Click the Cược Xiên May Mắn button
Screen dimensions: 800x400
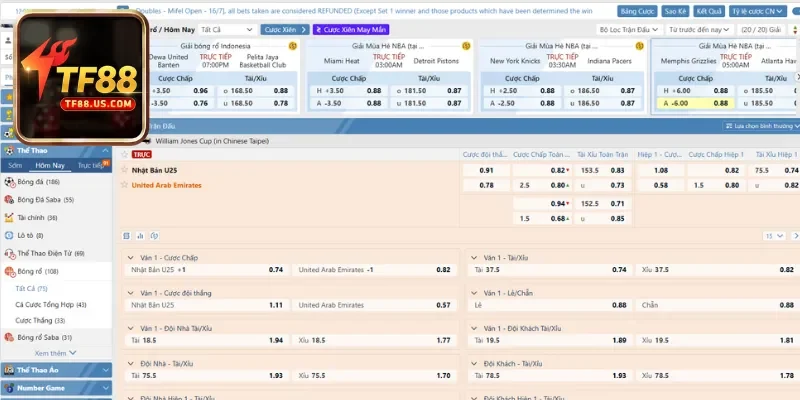coord(351,30)
